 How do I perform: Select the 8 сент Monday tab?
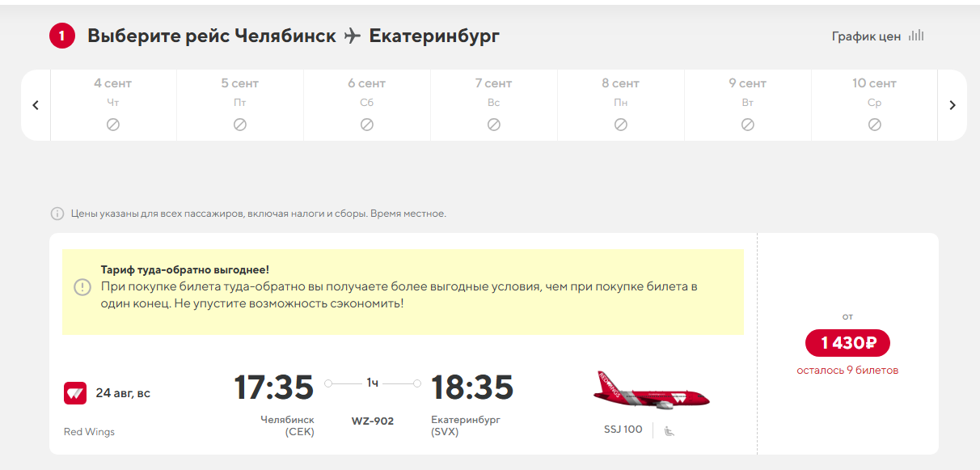(x=621, y=105)
